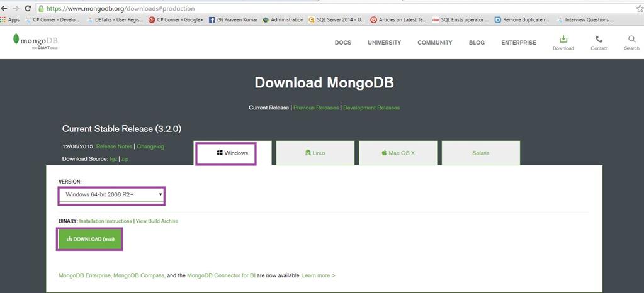Click the Contact phone icon
The image size is (644, 293).
pyautogui.click(x=599, y=43)
